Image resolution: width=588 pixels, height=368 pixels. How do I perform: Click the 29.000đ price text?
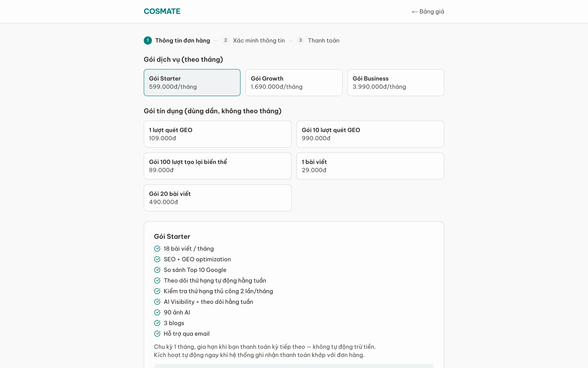click(x=314, y=170)
